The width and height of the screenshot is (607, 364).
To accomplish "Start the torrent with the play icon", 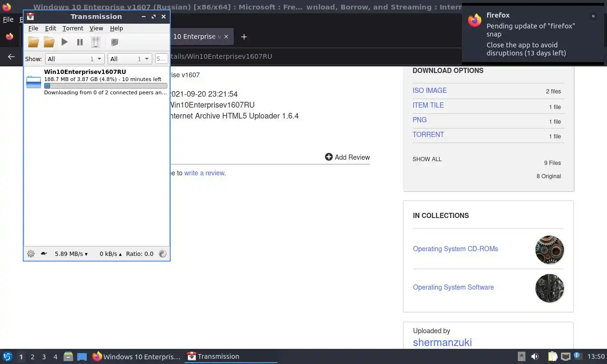I will coord(64,42).
